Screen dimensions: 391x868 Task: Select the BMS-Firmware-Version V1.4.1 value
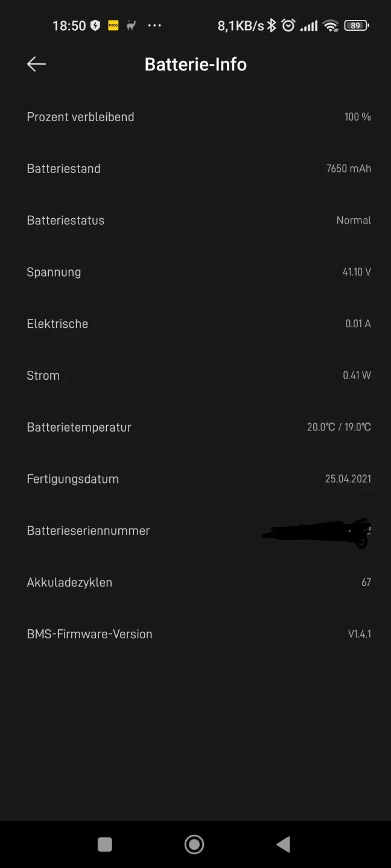click(359, 634)
